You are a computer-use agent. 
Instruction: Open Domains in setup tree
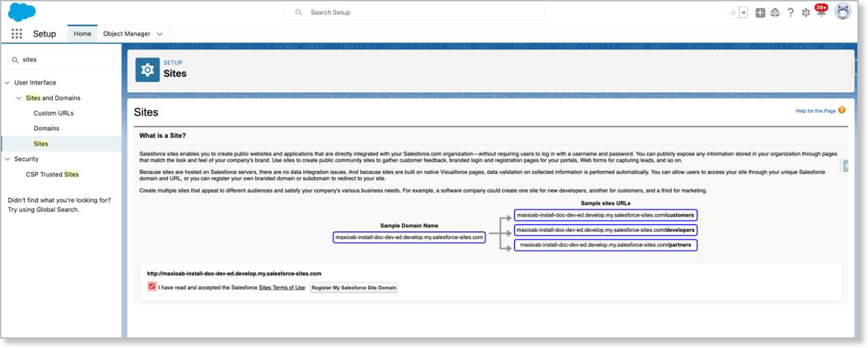(x=47, y=129)
